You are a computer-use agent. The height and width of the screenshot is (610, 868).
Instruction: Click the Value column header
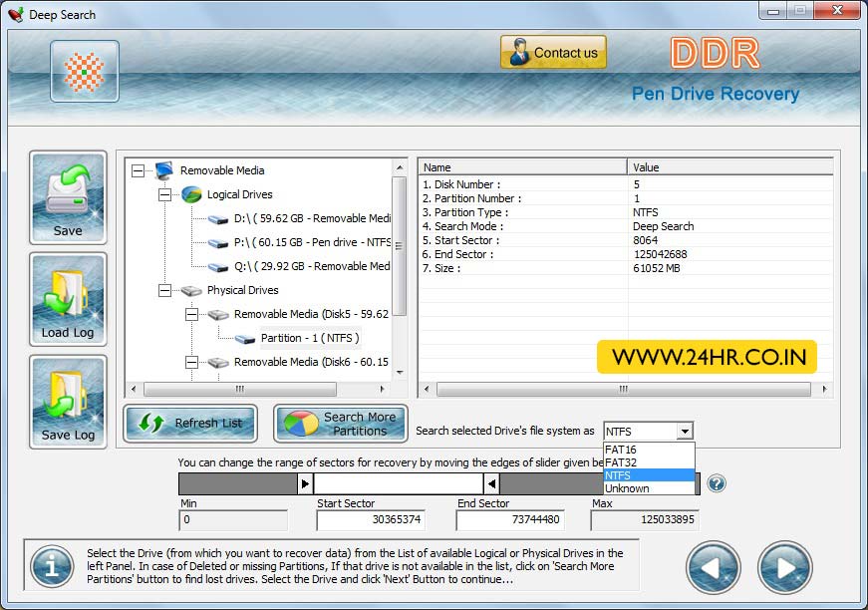(730, 167)
